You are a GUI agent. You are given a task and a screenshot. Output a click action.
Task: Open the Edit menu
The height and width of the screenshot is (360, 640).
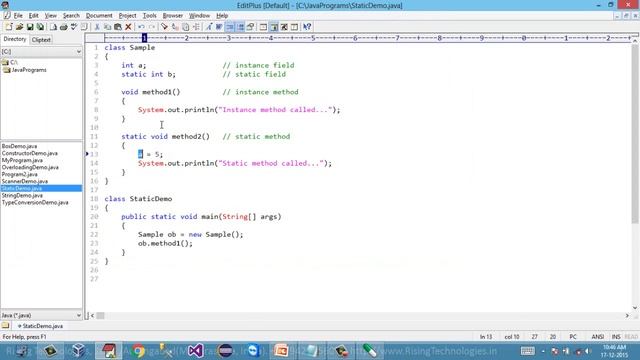[x=33, y=16]
